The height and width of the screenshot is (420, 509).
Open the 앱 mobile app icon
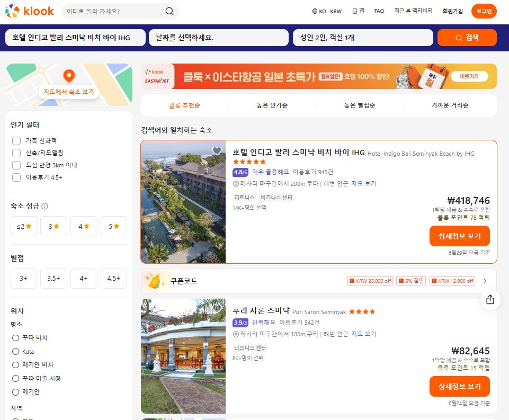point(355,11)
